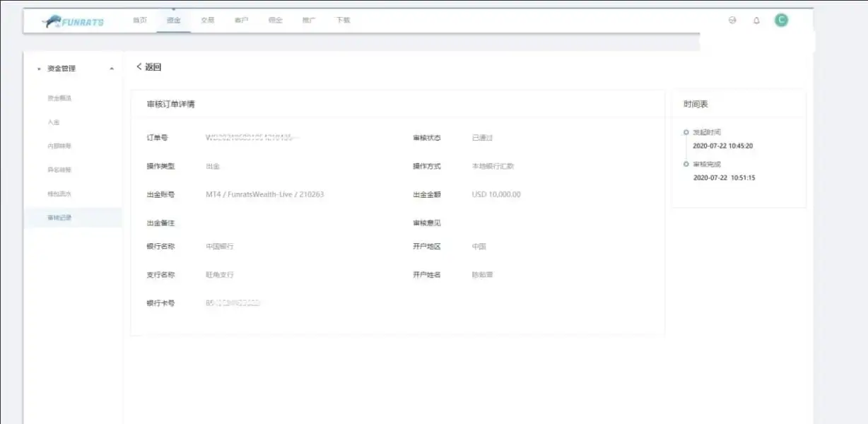The height and width of the screenshot is (424, 868).
Task: Switch to the 资金 top navigation tab
Action: pyautogui.click(x=174, y=20)
